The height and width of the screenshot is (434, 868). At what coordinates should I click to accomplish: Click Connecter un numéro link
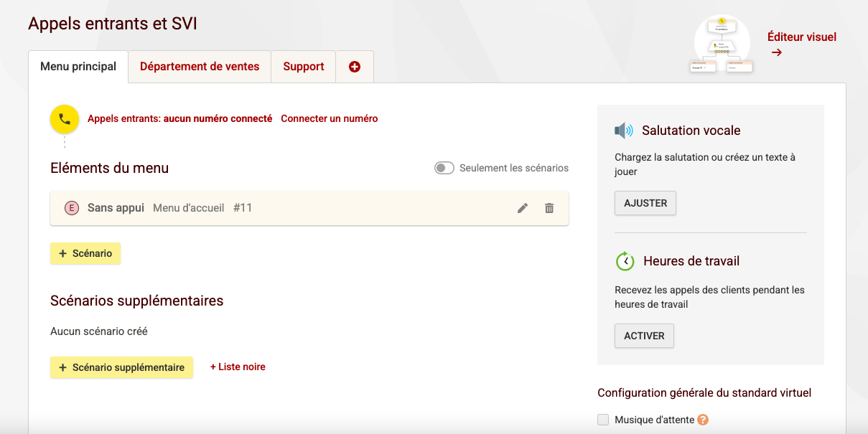click(329, 118)
